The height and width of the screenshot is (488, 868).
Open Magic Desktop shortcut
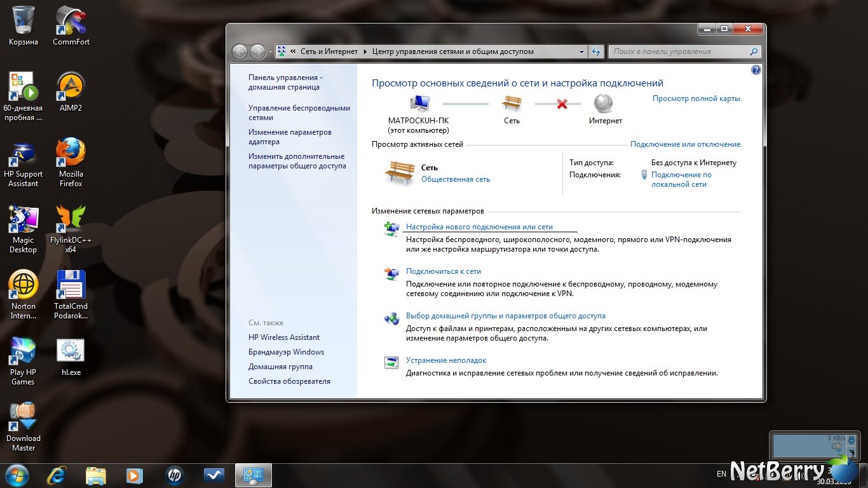[23, 228]
